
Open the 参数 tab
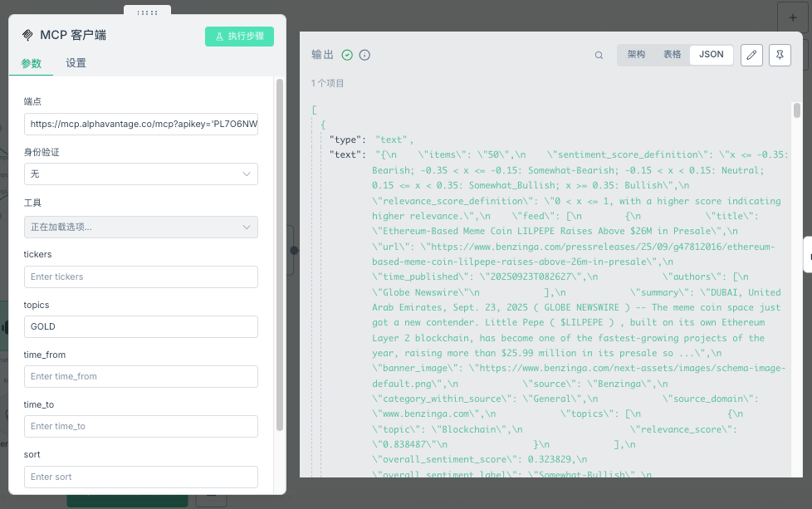tap(32, 63)
